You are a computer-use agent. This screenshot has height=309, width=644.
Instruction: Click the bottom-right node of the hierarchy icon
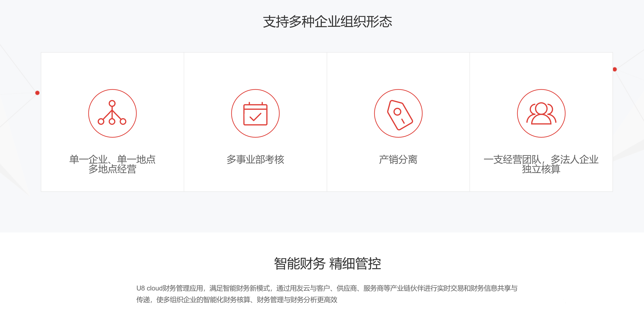point(123,121)
